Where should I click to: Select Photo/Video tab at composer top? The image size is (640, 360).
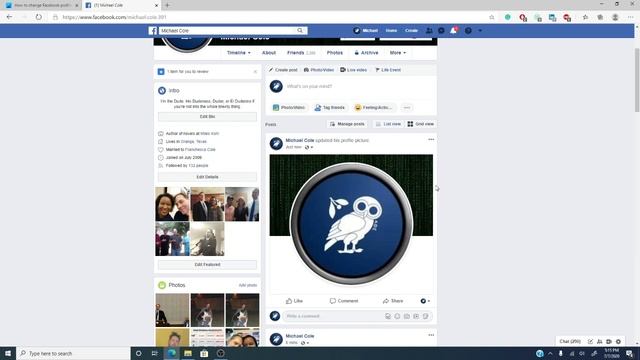pyautogui.click(x=319, y=70)
